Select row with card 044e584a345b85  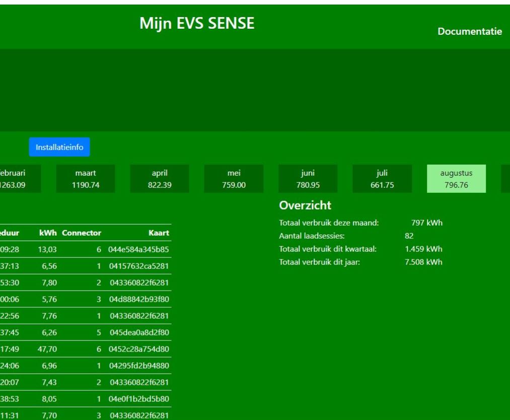[138, 249]
